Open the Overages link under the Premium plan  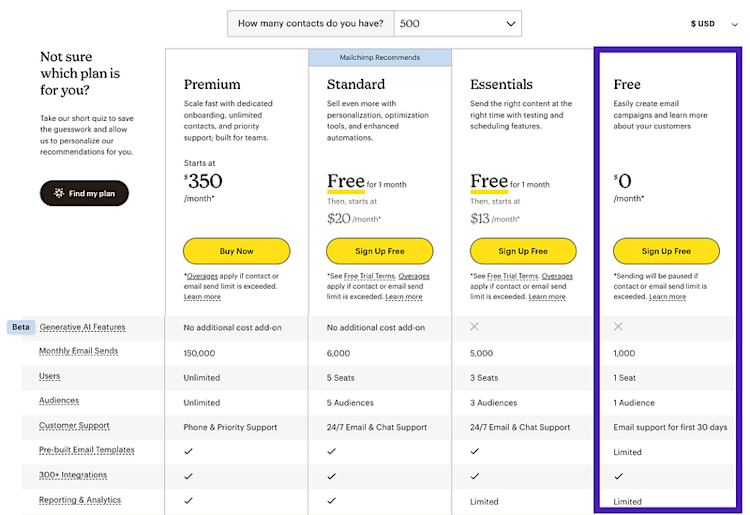(202, 276)
